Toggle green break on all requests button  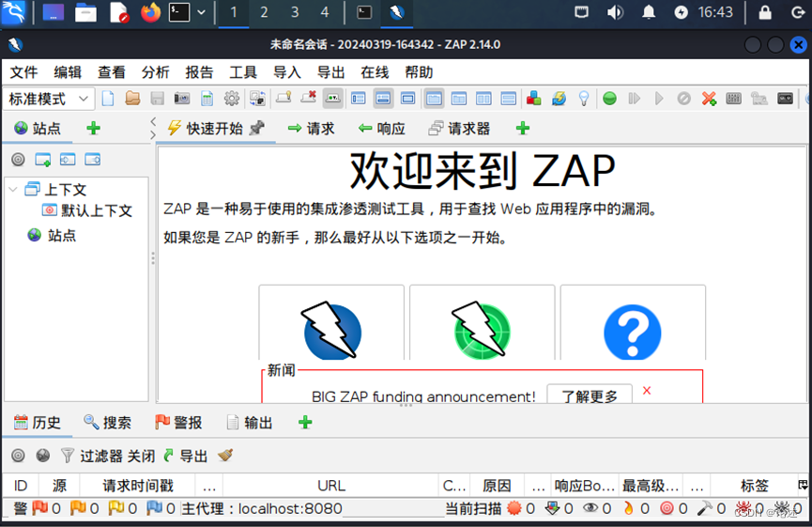[609, 99]
